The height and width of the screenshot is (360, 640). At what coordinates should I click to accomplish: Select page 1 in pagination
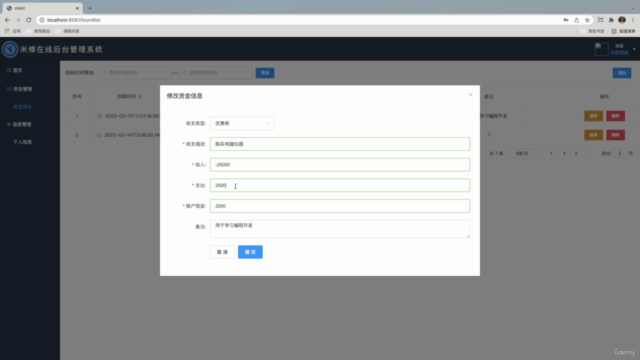pyautogui.click(x=564, y=153)
